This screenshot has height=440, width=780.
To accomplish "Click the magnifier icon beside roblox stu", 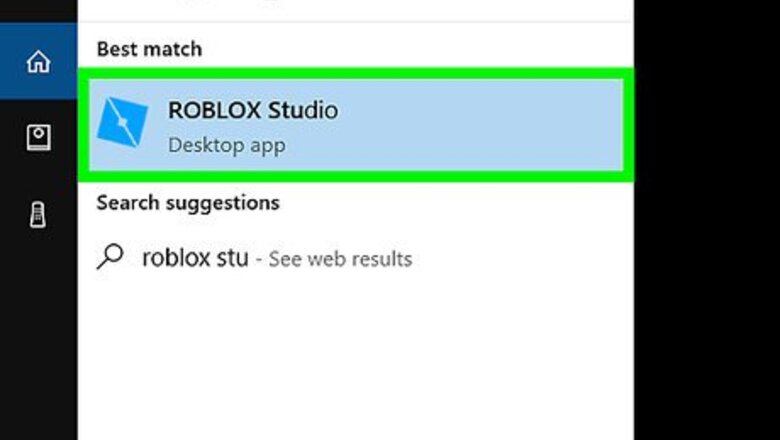I will pyautogui.click(x=110, y=257).
